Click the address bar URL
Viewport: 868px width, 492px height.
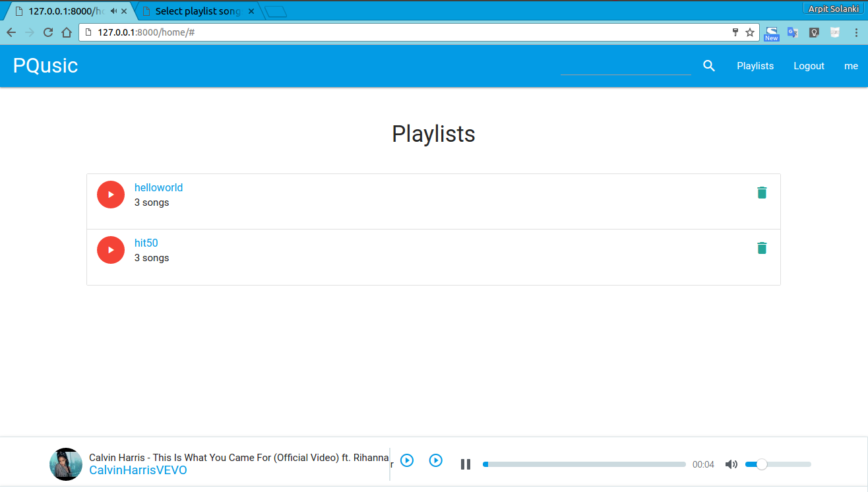146,32
